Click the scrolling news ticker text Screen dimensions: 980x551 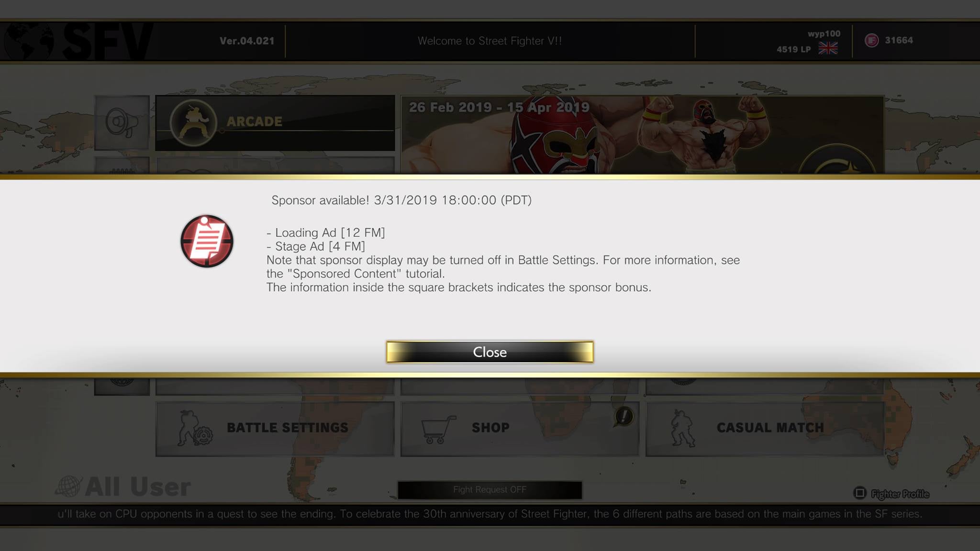(490, 514)
